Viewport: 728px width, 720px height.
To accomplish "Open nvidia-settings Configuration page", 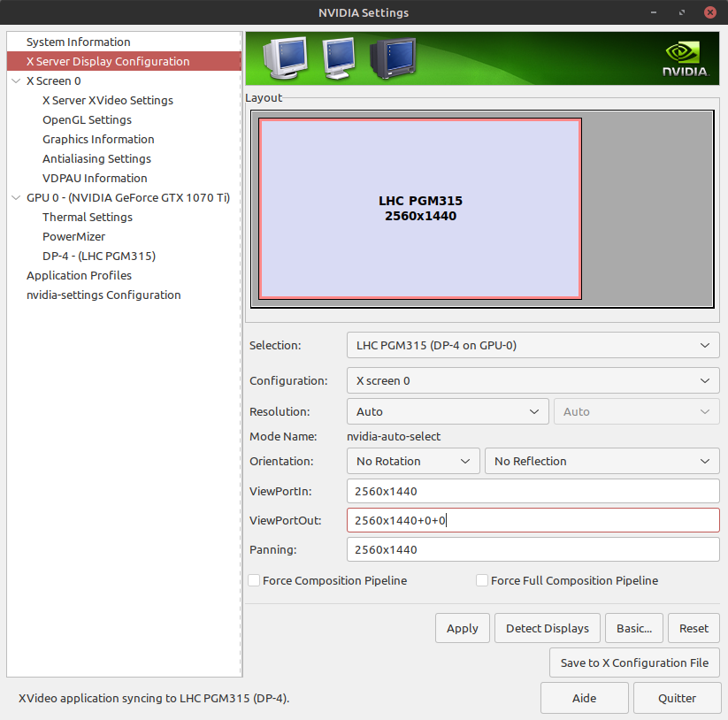I will [103, 295].
